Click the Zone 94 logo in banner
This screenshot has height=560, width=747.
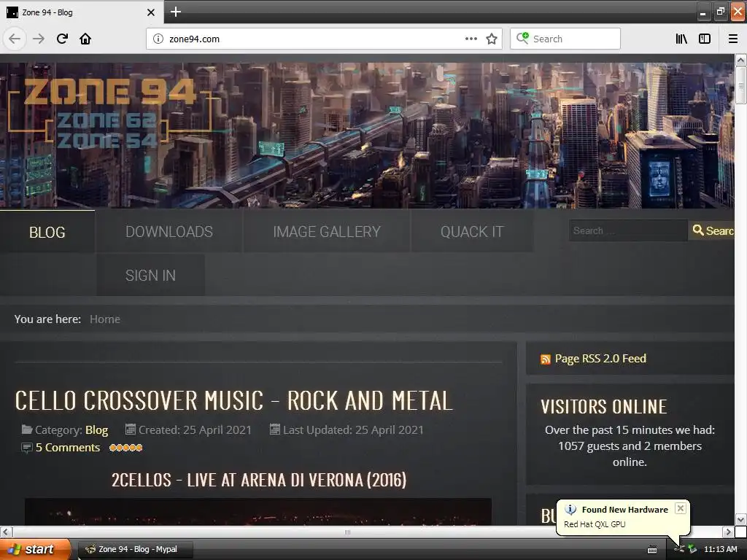(111, 112)
